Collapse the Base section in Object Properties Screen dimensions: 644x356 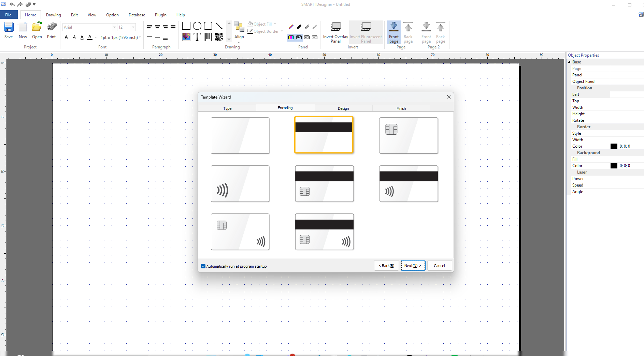click(x=569, y=62)
